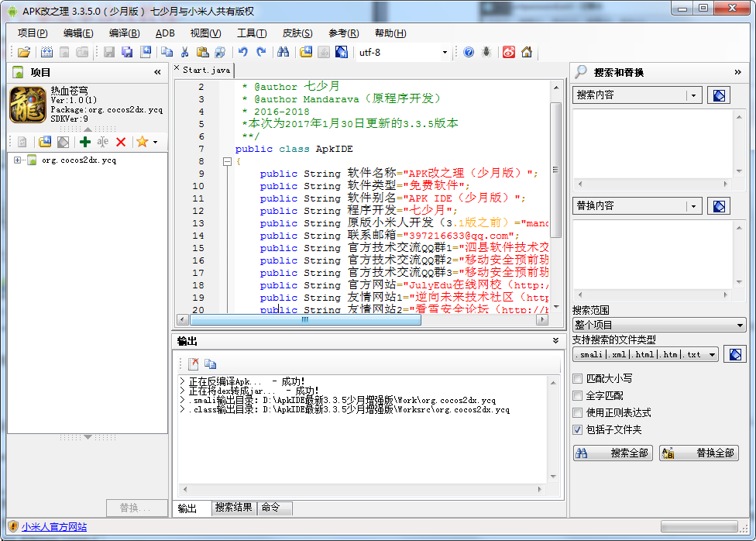
Task: Click the blue help question mark icon
Action: [468, 53]
